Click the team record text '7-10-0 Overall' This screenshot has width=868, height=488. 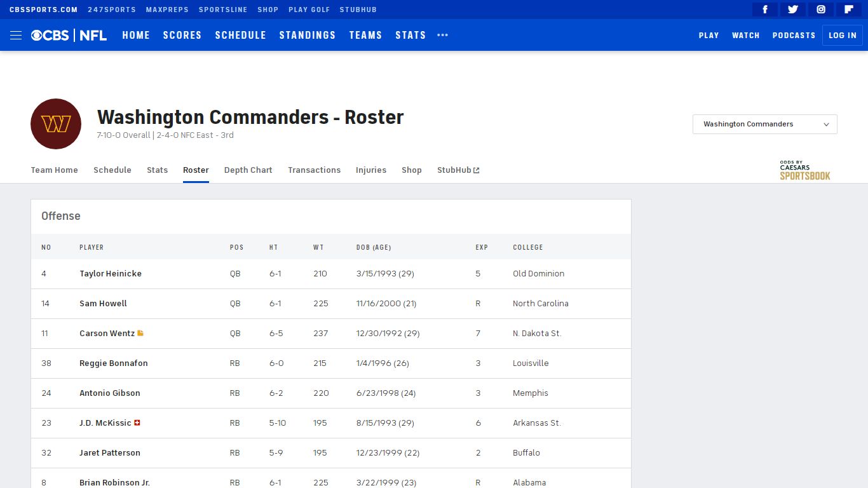tap(123, 135)
